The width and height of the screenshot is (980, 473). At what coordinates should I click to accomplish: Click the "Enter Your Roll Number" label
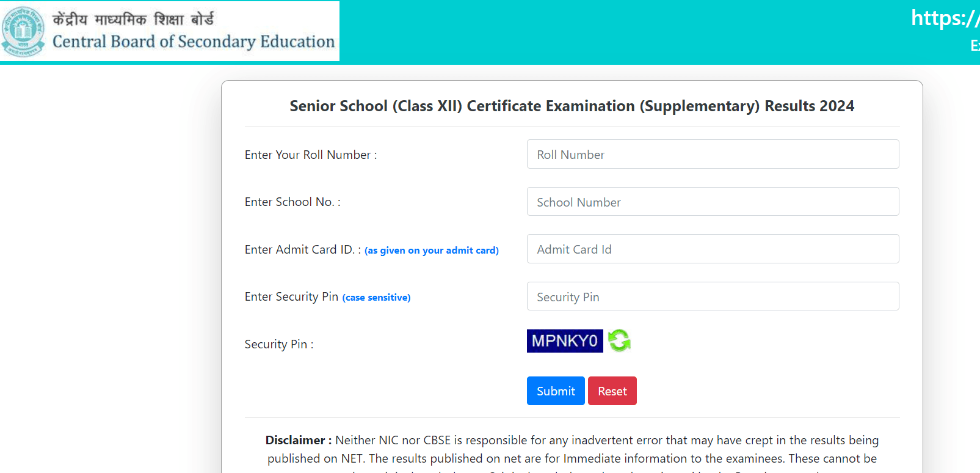[311, 155]
